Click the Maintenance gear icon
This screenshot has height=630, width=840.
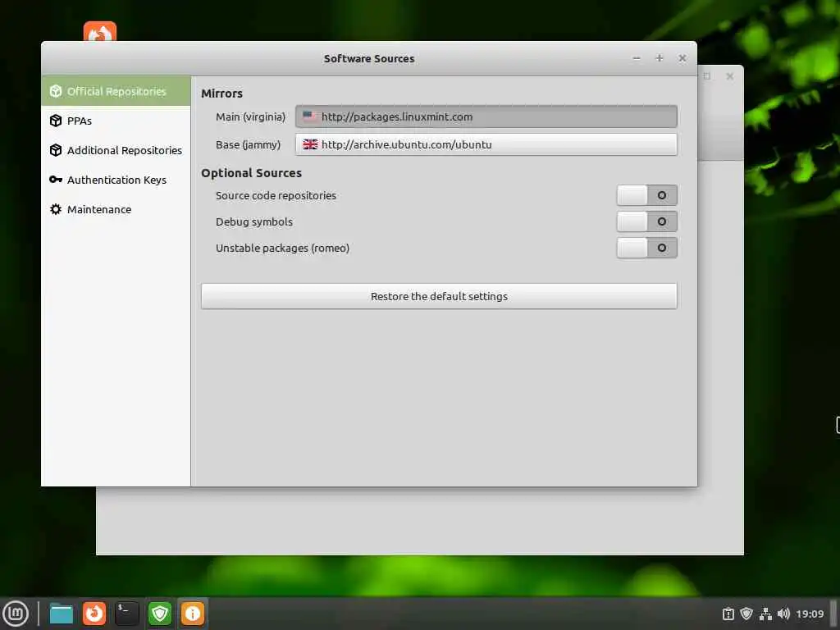tap(56, 209)
